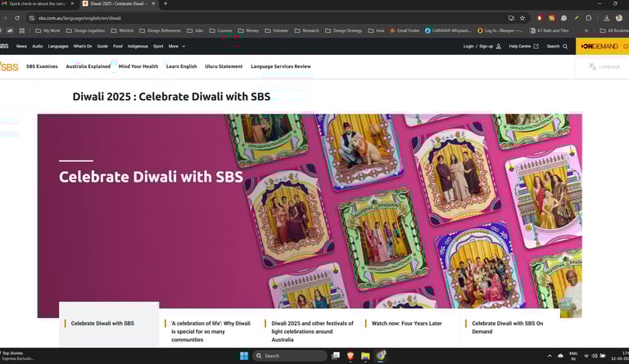
Task: Open the Research bookmark folder
Action: (x=307, y=30)
